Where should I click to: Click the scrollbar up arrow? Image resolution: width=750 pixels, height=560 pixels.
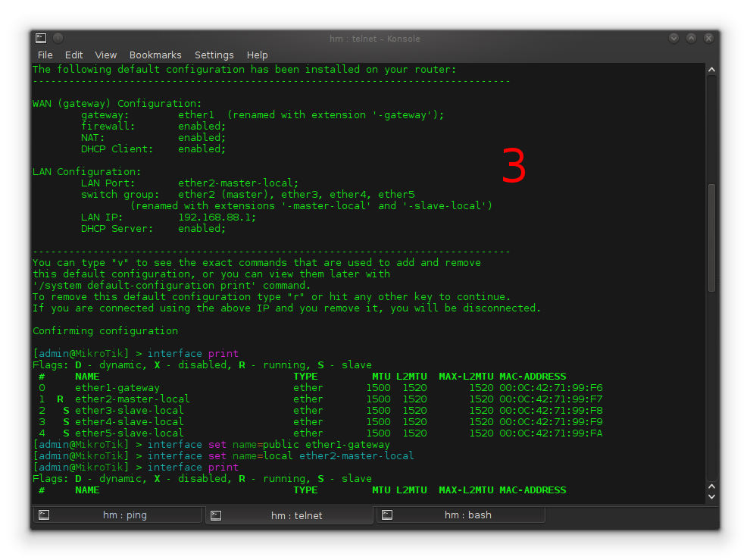[711, 69]
